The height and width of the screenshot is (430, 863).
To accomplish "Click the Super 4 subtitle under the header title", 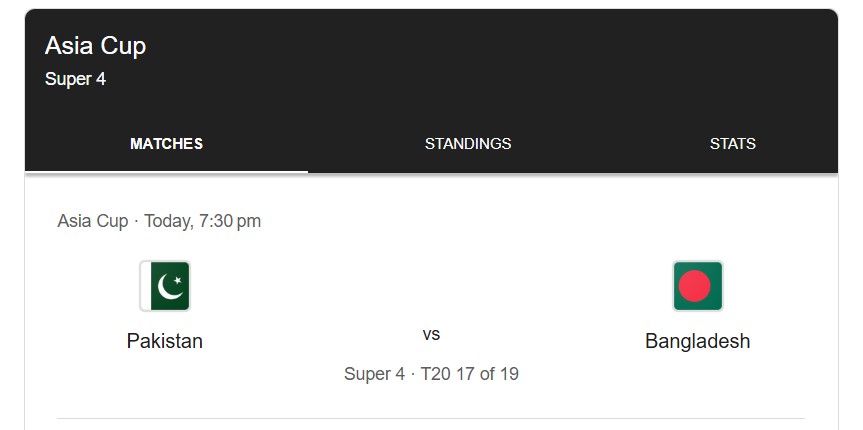I will [75, 79].
